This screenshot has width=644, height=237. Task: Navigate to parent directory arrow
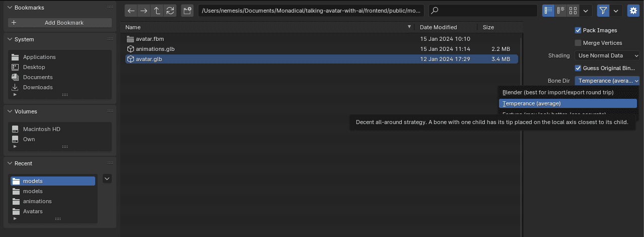point(157,11)
